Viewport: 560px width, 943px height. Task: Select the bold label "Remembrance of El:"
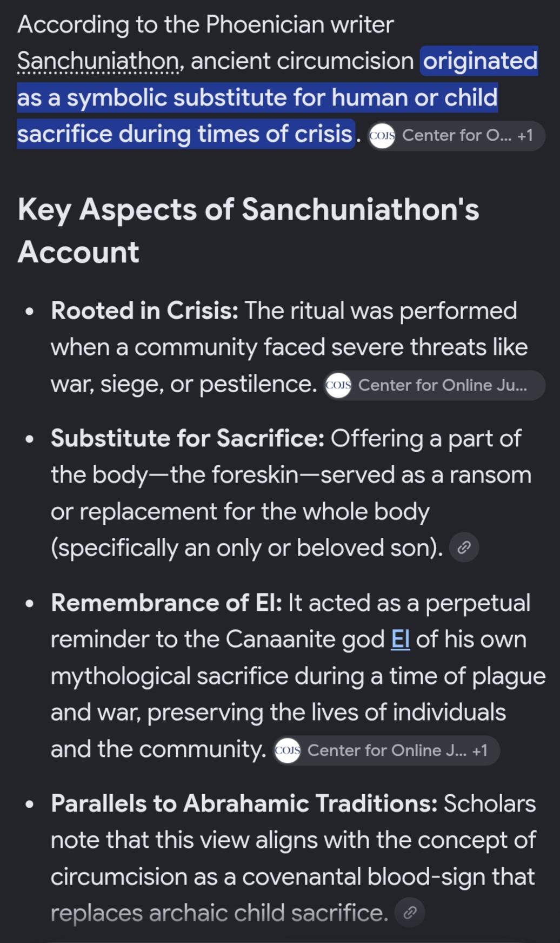tap(166, 603)
